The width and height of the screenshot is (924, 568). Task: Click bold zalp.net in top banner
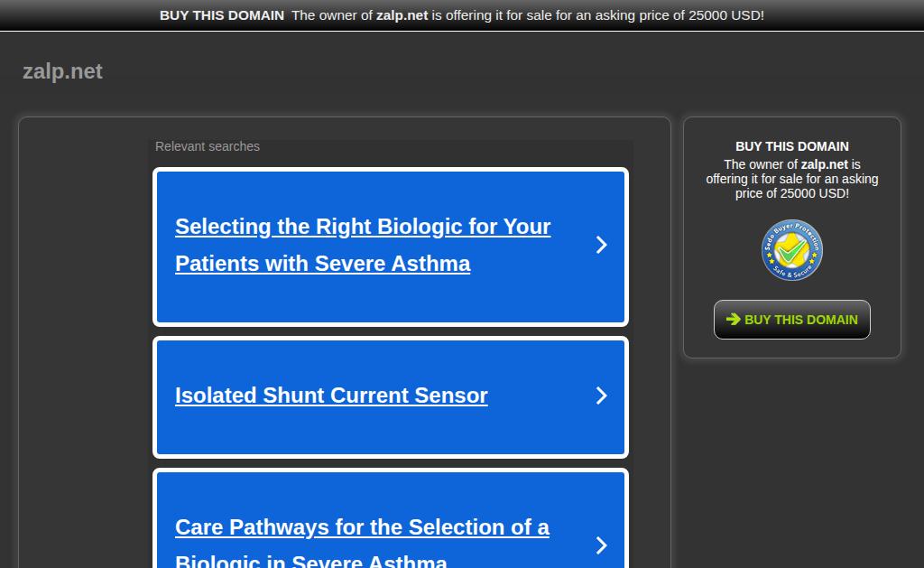tap(402, 15)
